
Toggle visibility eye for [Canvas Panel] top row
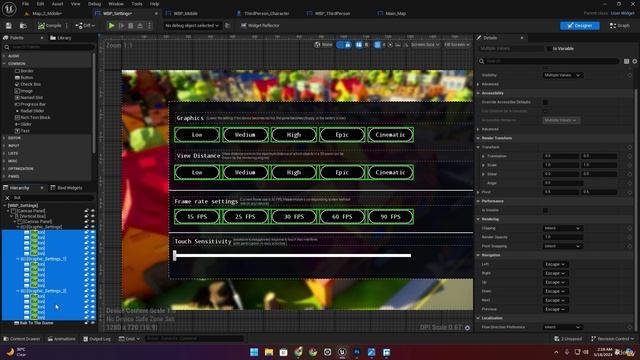pyautogui.click(x=93, y=211)
